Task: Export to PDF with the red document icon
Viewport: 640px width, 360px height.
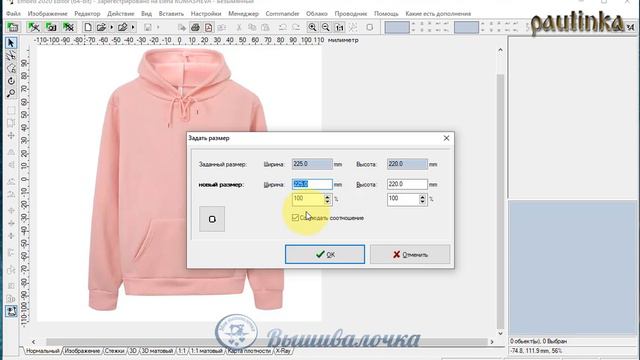Action: tap(209, 27)
